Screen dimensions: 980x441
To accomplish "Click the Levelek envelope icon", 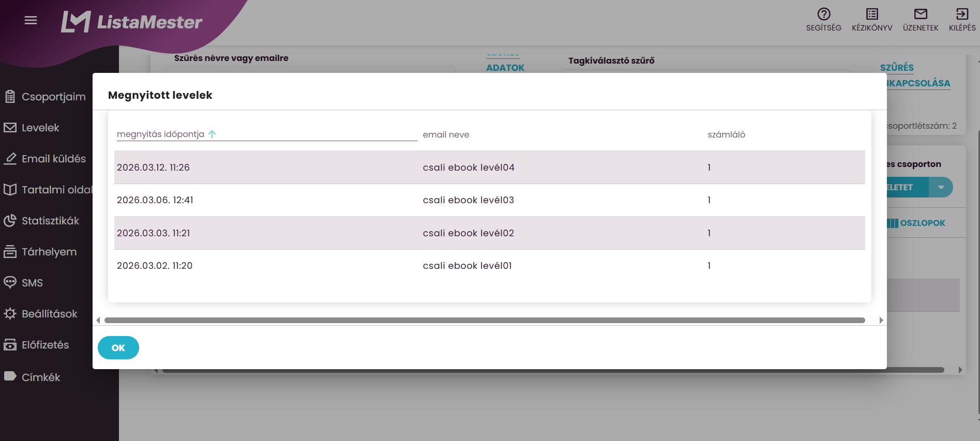I will click(x=10, y=128).
